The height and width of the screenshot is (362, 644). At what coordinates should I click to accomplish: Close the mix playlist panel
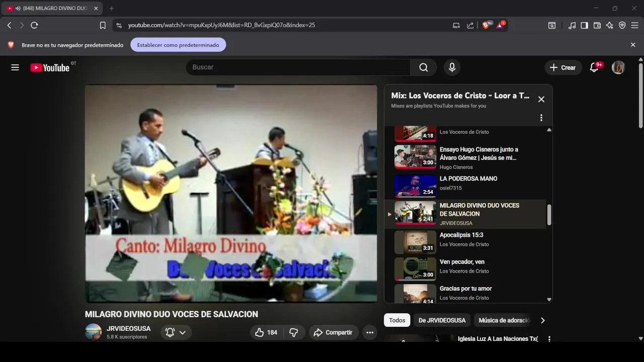(x=541, y=100)
